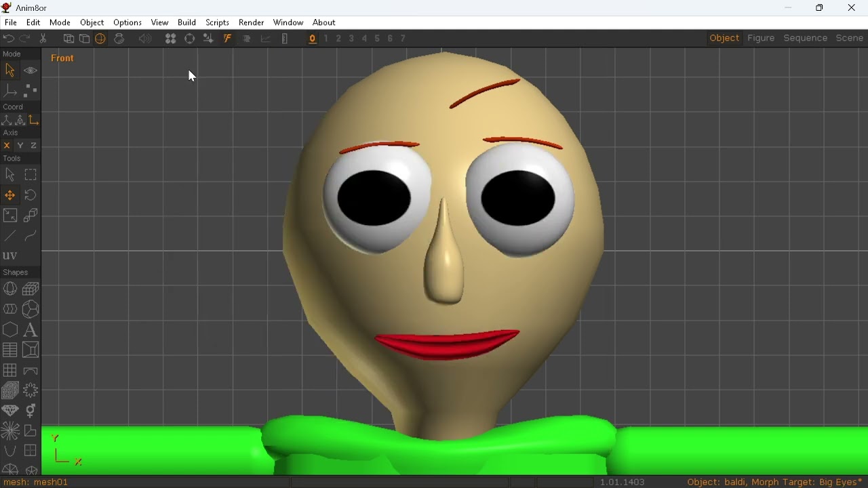Add an N-gon hexagon shape
The height and width of the screenshot is (488, 868).
(10, 330)
